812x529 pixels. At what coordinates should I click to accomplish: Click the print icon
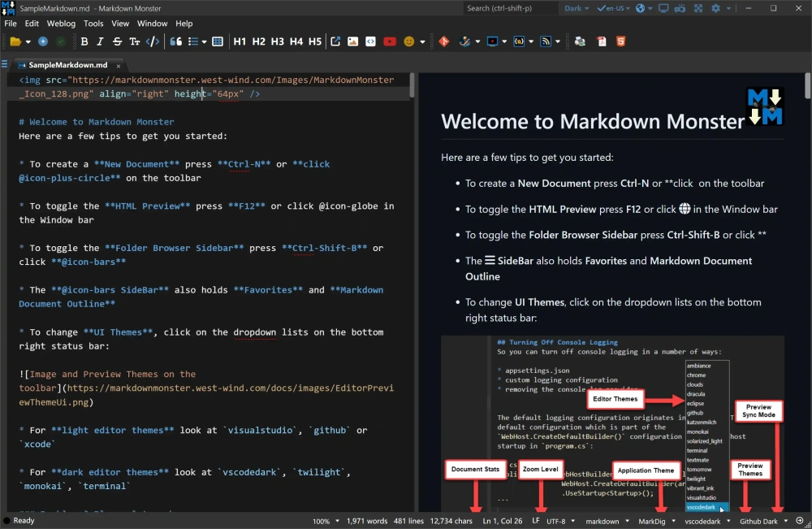(x=580, y=41)
